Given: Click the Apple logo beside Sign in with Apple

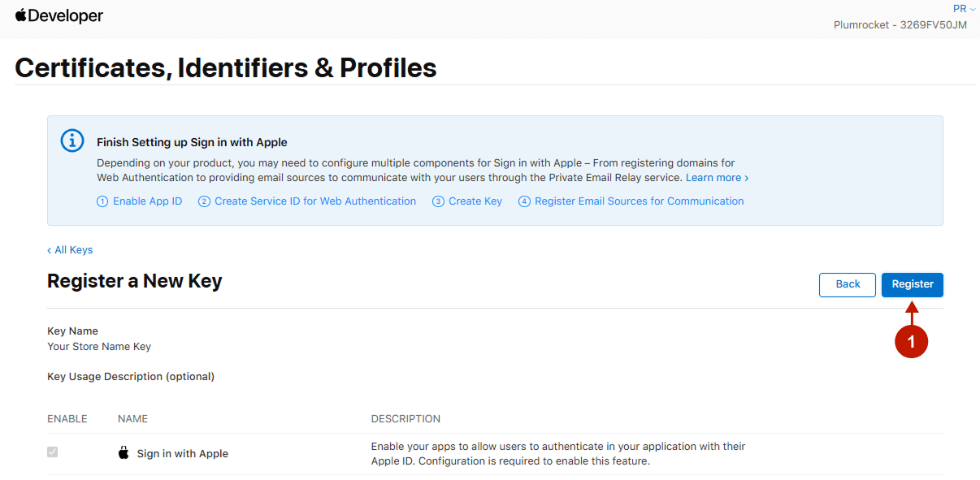Looking at the screenshot, I should 124,453.
